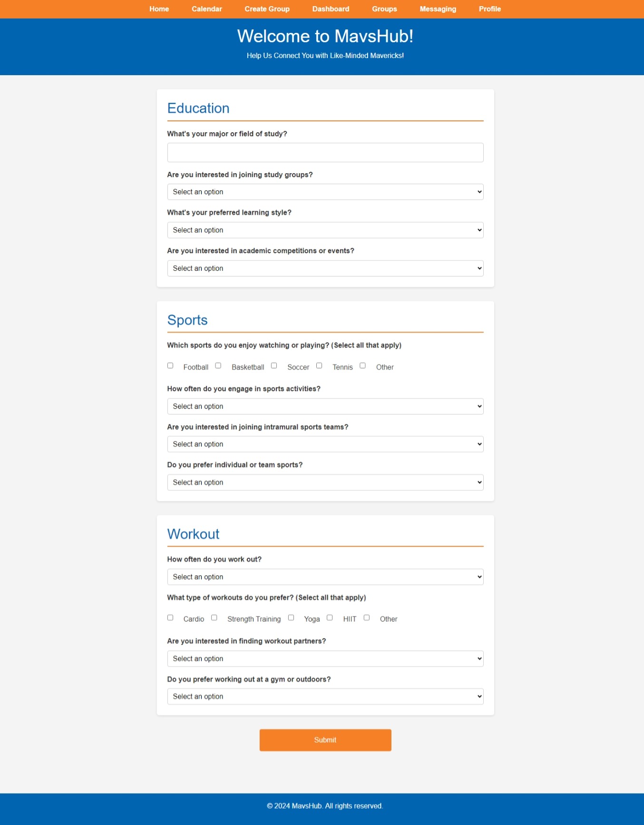Go to Calendar in navigation bar
Screen dimensions: 644x825
pos(206,9)
